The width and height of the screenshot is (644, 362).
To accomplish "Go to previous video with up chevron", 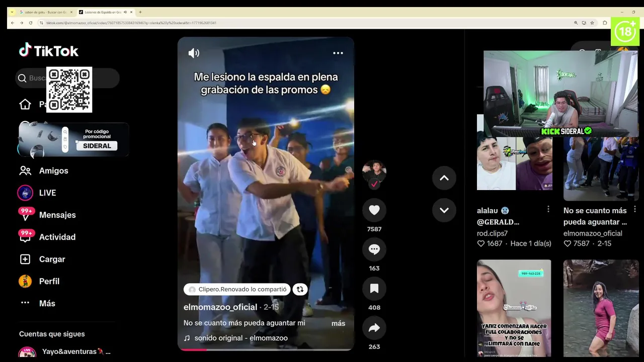I will tap(444, 178).
